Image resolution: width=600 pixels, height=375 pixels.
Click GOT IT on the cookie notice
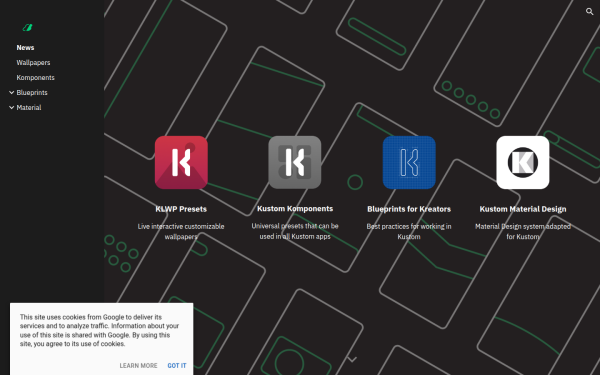[177, 365]
